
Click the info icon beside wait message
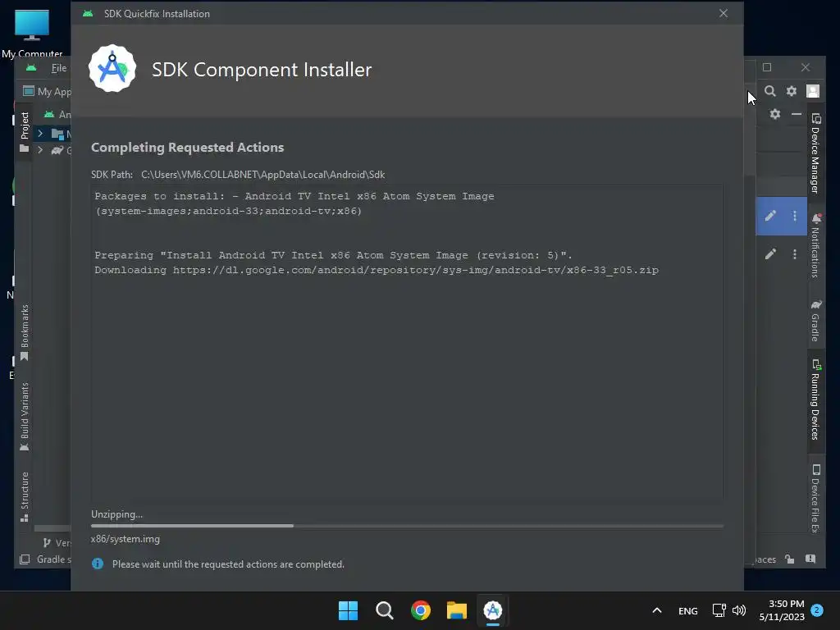[98, 564]
